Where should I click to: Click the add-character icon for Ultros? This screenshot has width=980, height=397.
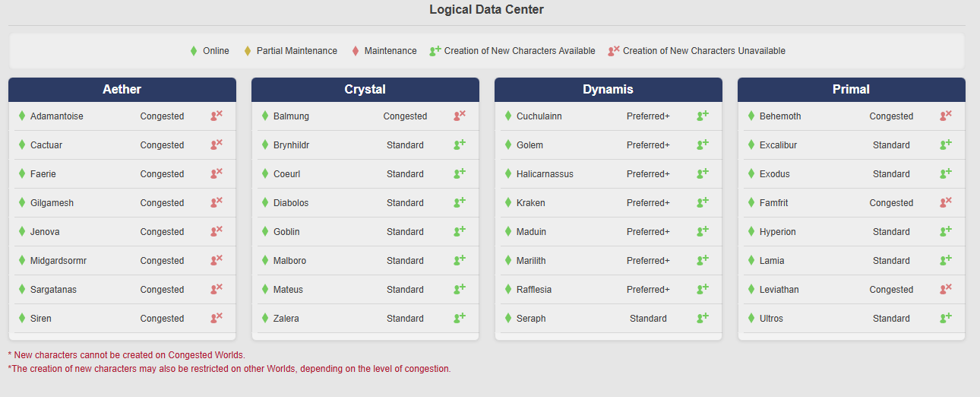pyautogui.click(x=946, y=318)
